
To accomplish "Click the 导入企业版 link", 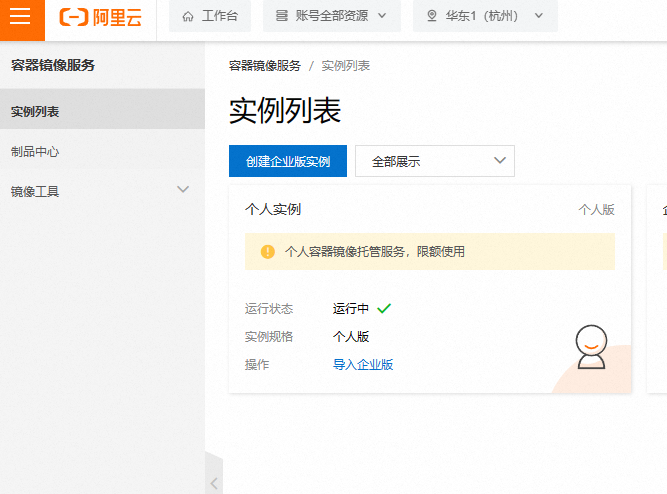I will click(x=363, y=365).
